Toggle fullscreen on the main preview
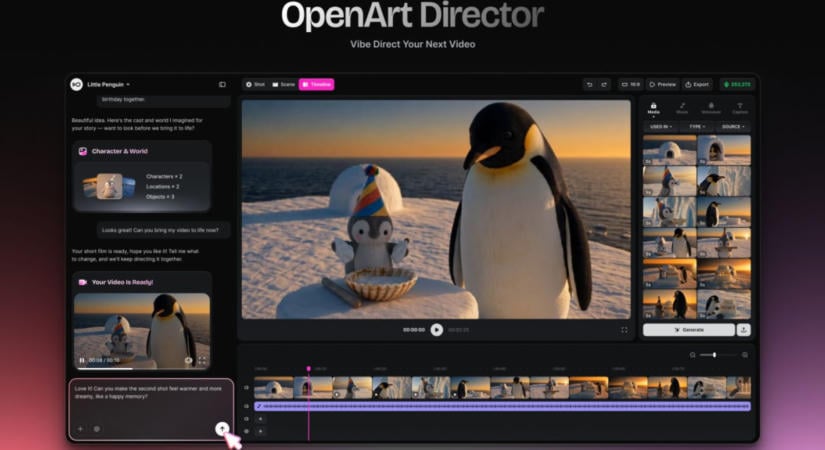 pos(624,330)
